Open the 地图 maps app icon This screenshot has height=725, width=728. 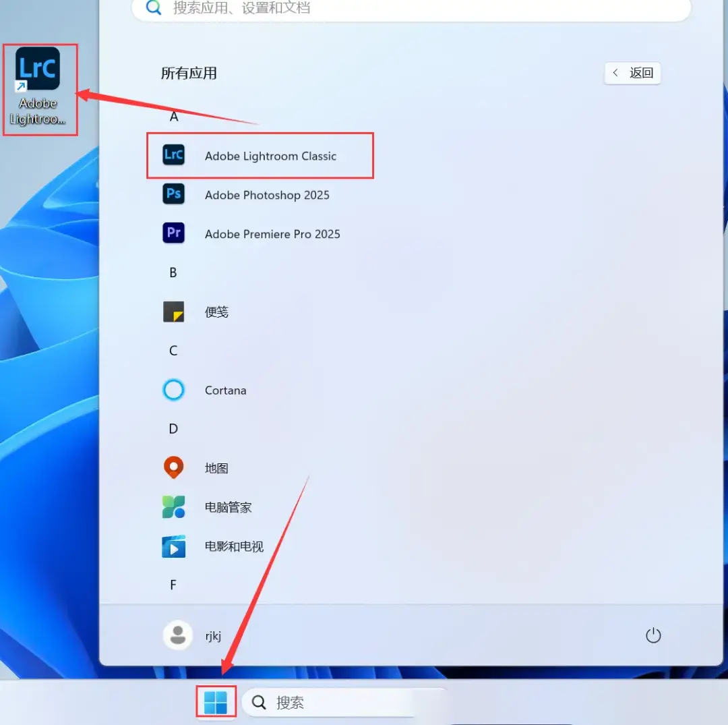[174, 467]
